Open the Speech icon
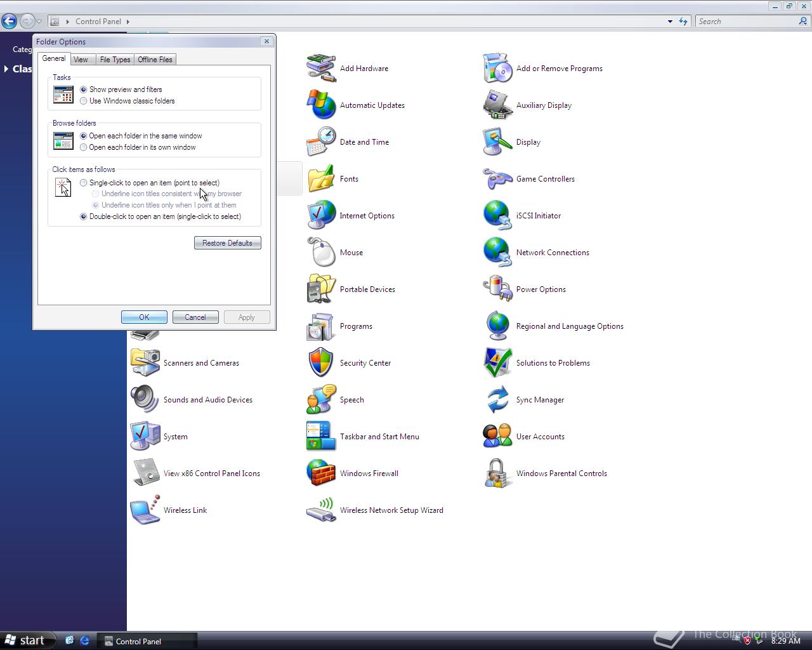 pos(321,400)
